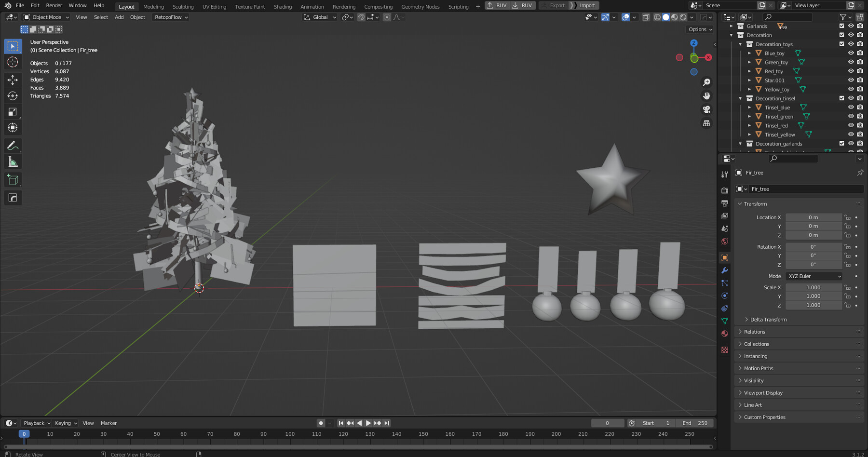Toggle Tinsel_red viewport visibility

coord(851,125)
